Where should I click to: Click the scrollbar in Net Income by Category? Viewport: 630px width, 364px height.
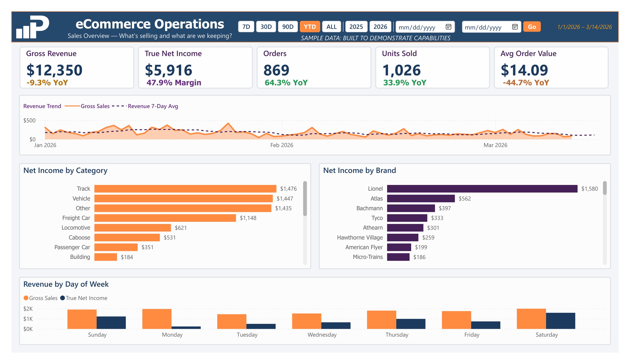tap(306, 197)
